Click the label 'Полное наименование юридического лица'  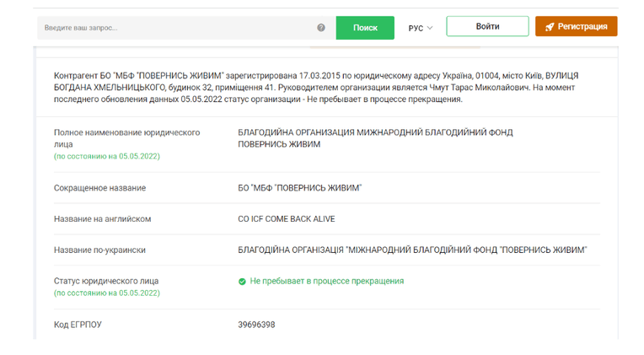click(127, 138)
